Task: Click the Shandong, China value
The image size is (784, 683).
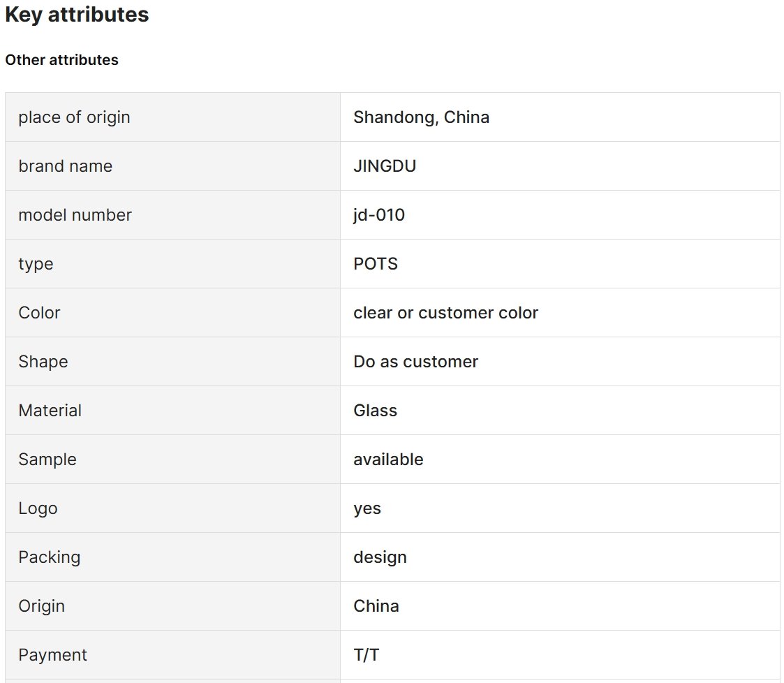Action: tap(422, 117)
